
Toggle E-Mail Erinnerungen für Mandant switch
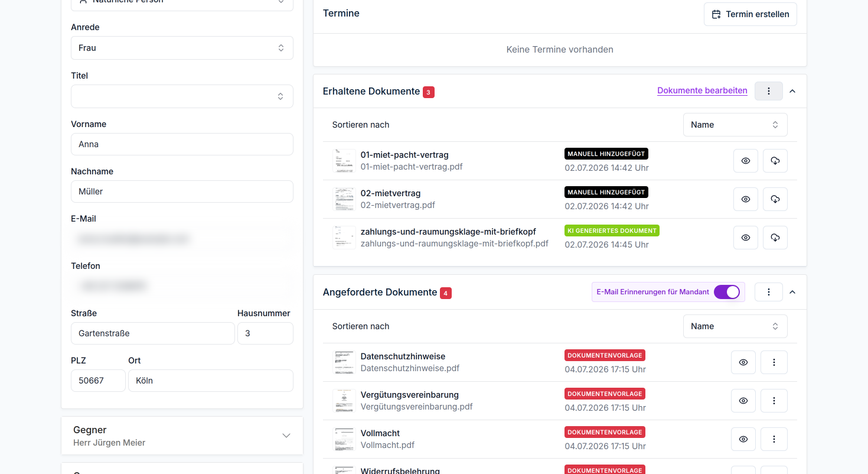727,292
